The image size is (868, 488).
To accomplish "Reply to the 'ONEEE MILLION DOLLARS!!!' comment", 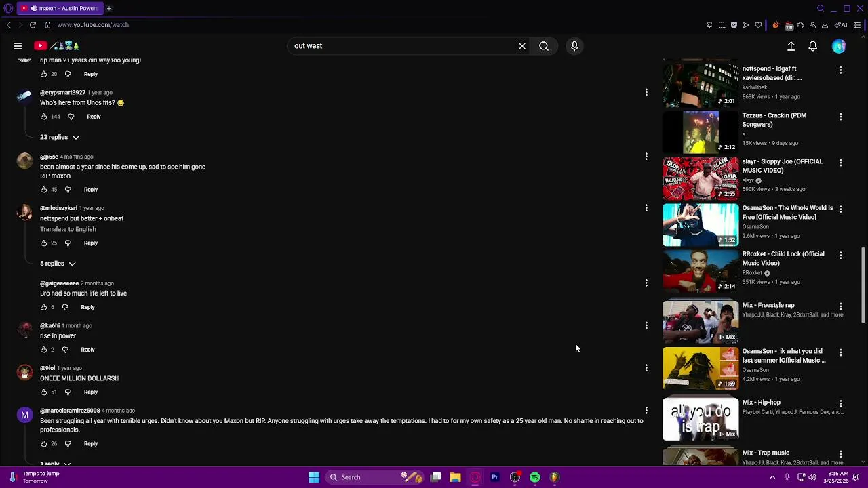I will point(90,392).
